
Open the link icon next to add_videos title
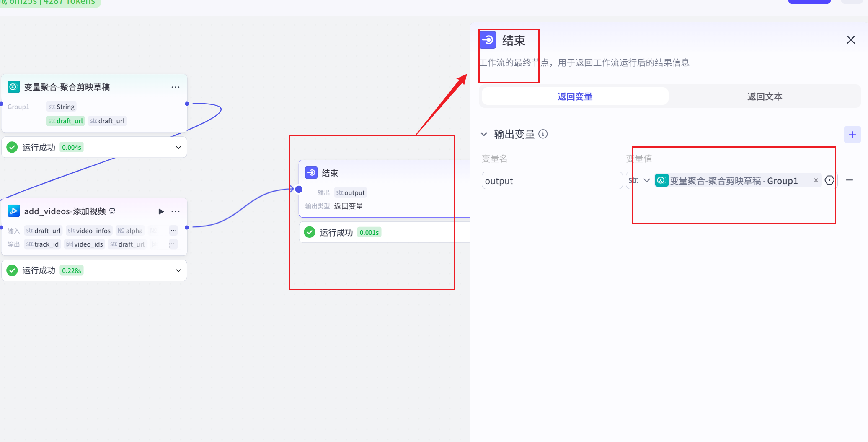point(112,211)
